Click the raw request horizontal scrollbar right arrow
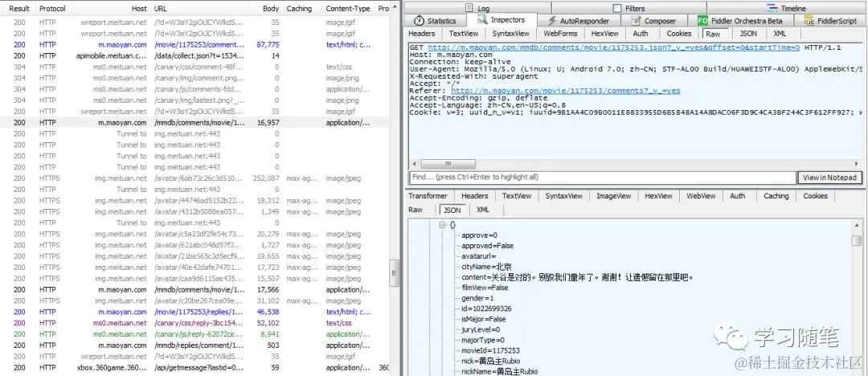Screen dimensions: 868x376 point(857,164)
